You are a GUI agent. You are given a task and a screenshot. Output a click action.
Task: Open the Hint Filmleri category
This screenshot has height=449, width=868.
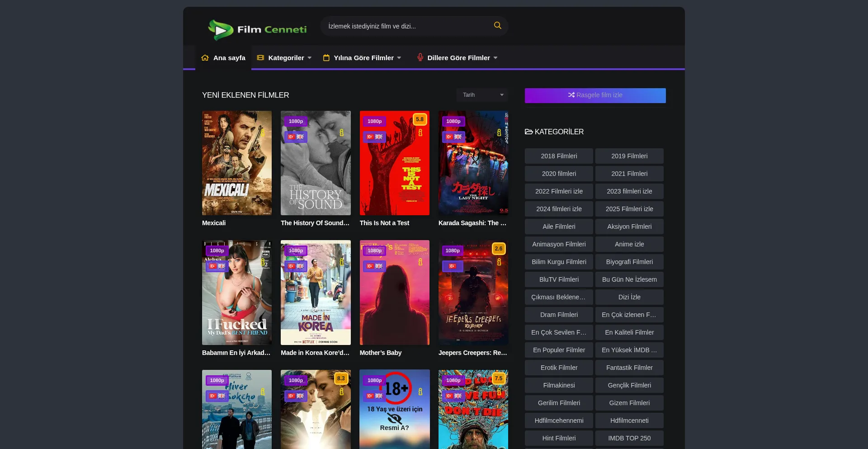(x=559, y=438)
